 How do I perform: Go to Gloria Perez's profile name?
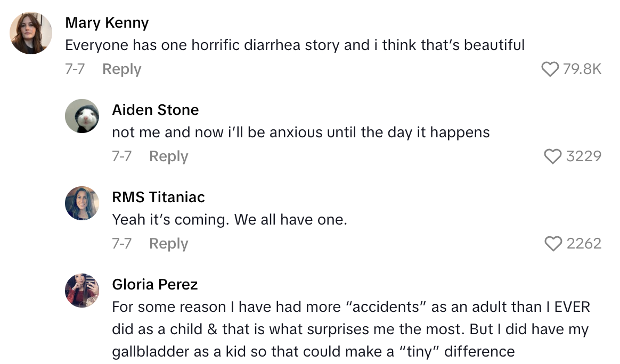(x=154, y=285)
